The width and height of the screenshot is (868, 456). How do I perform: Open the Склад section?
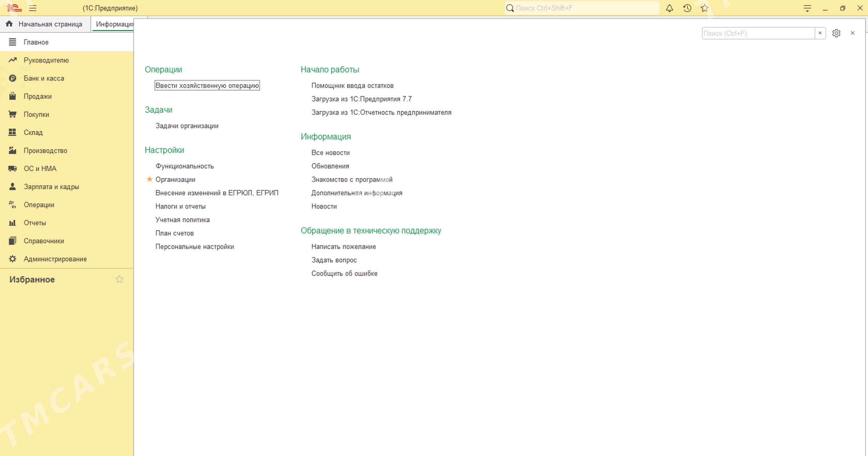click(x=67, y=132)
